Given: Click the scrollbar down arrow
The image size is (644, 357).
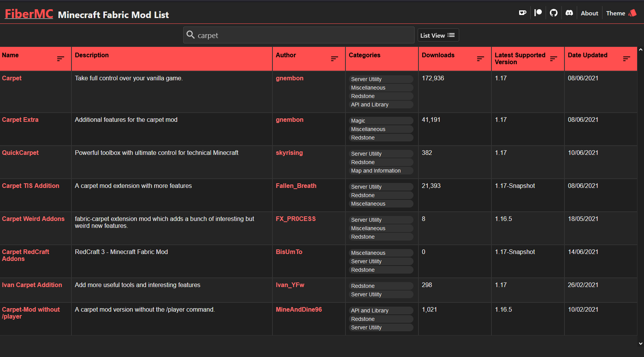Looking at the screenshot, I should tap(641, 344).
